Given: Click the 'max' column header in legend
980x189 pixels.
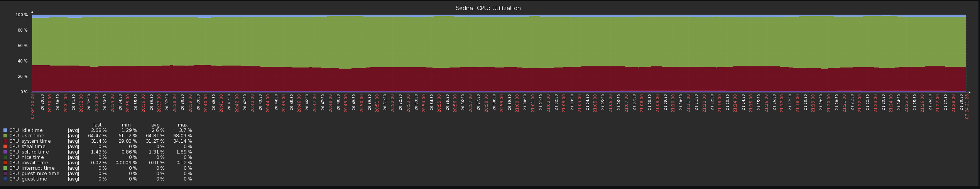Looking at the screenshot, I should [182, 125].
